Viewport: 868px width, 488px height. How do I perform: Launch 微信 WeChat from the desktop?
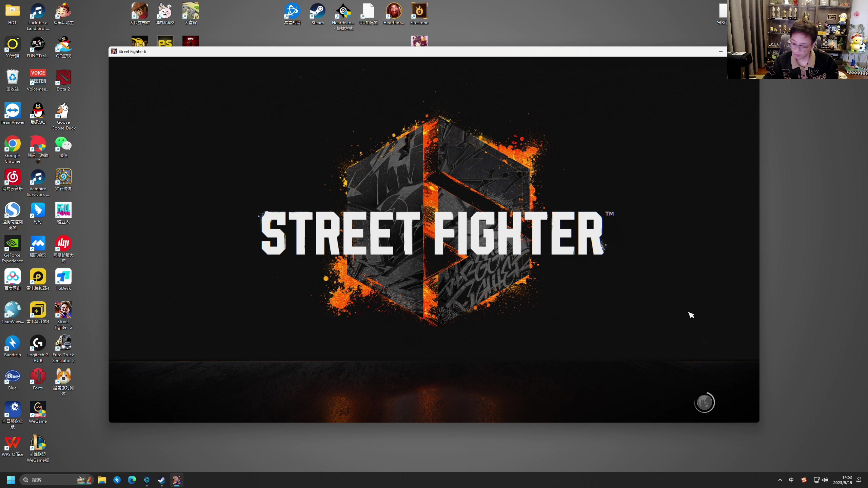[63, 147]
